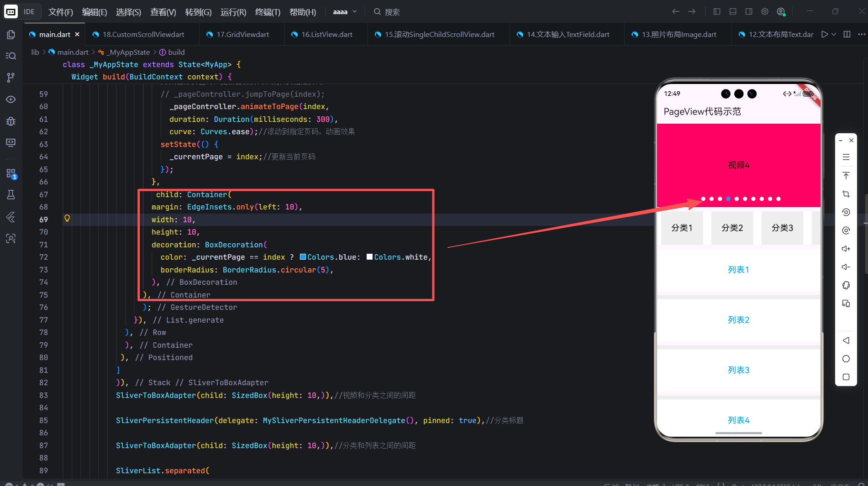Open the Explorer files icon in sidebar
Image resolution: width=868 pixels, height=486 pixels.
click(x=11, y=35)
